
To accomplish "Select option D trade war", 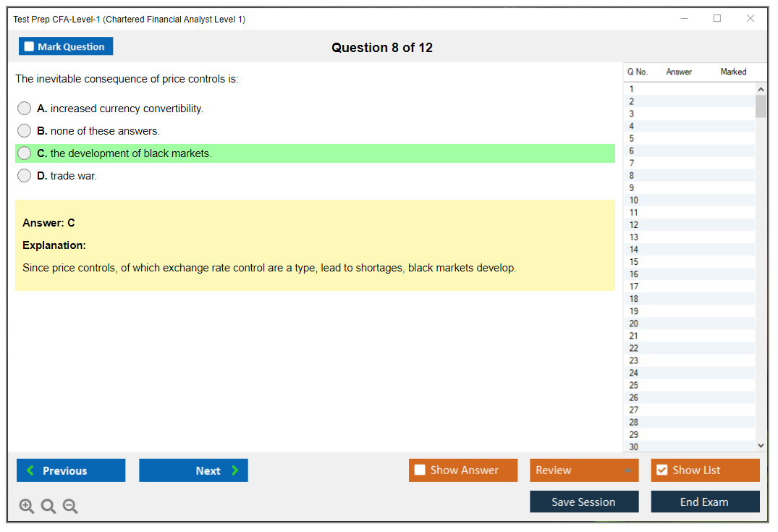I will (x=25, y=176).
